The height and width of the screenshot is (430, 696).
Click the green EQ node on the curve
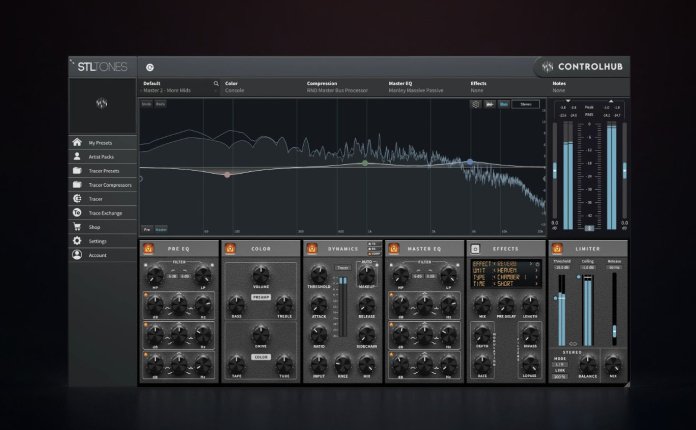point(365,163)
